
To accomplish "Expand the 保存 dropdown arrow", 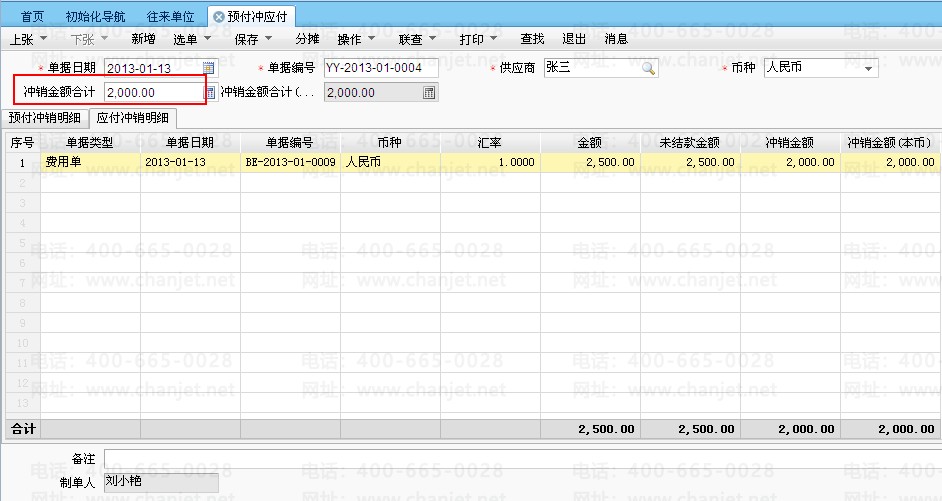I will (x=269, y=38).
